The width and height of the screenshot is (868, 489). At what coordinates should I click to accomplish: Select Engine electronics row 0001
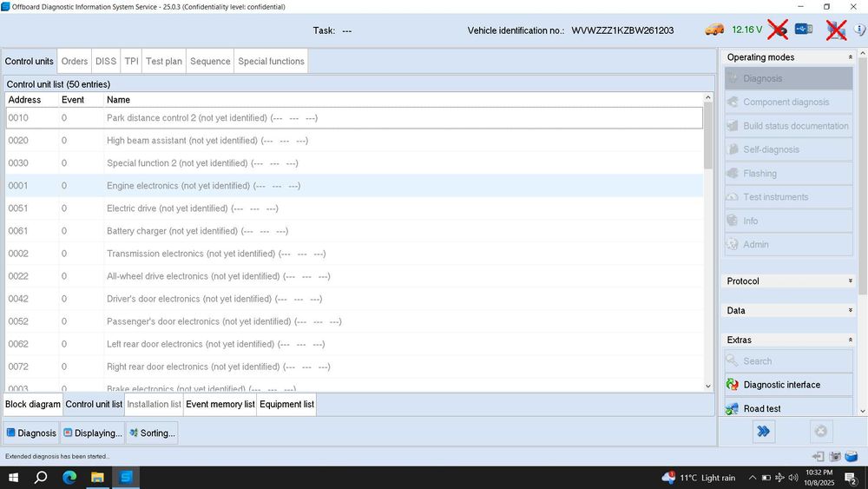(354, 186)
